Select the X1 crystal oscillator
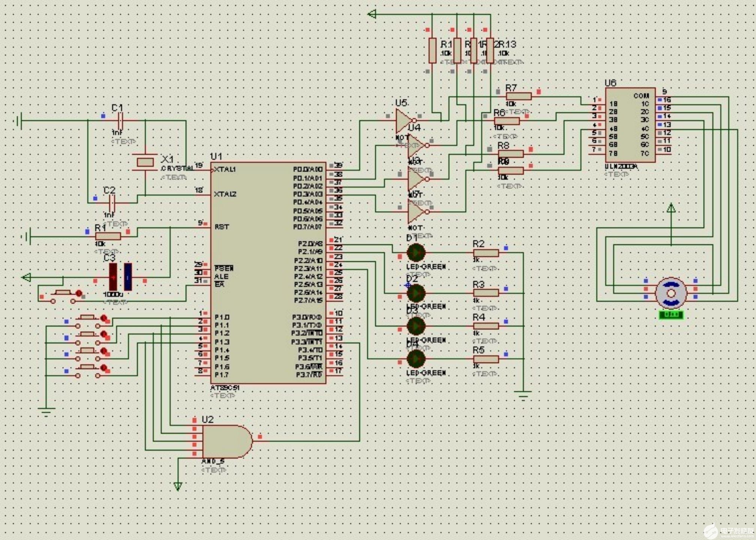The width and height of the screenshot is (756, 540). [x=145, y=162]
